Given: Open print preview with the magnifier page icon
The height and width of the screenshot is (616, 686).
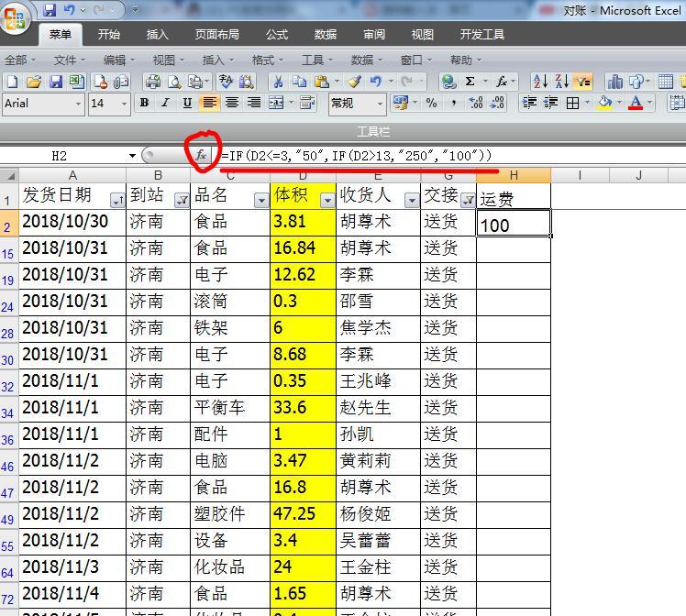Looking at the screenshot, I should [x=174, y=82].
